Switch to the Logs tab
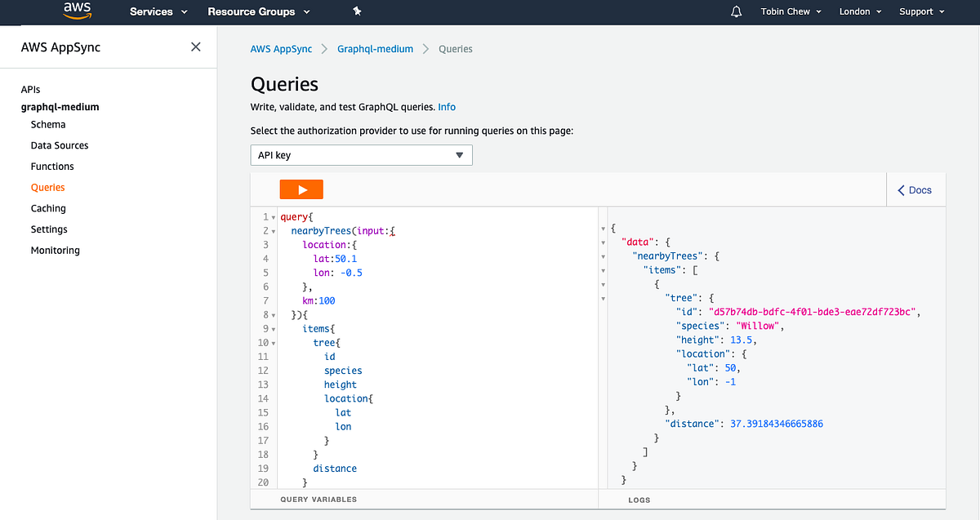This screenshot has width=980, height=520. [x=639, y=500]
